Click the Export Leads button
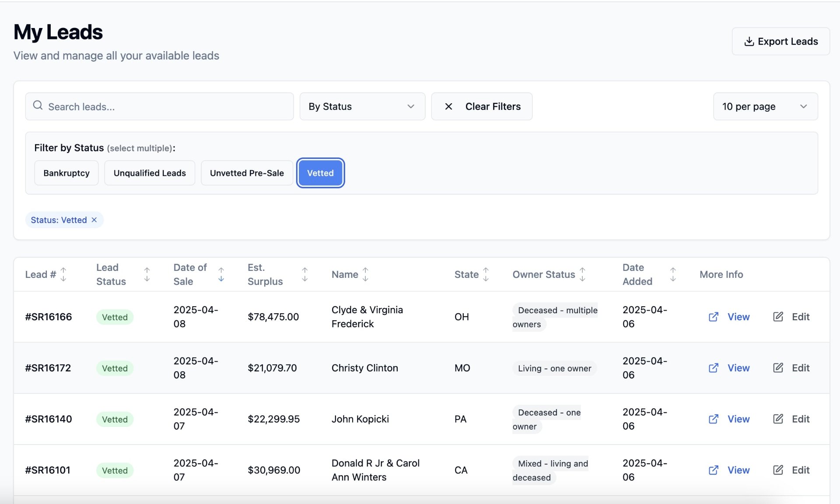Image resolution: width=840 pixels, height=504 pixels. coord(780,41)
